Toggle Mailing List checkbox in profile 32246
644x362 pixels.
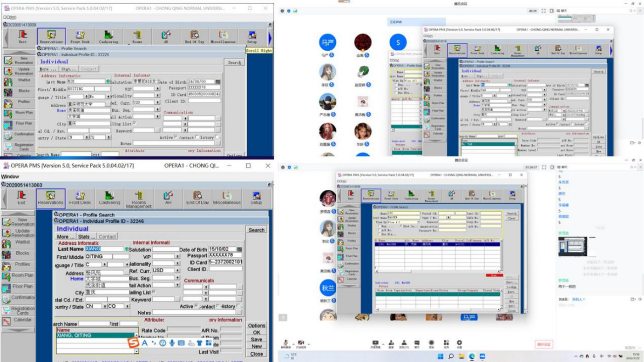(154, 292)
